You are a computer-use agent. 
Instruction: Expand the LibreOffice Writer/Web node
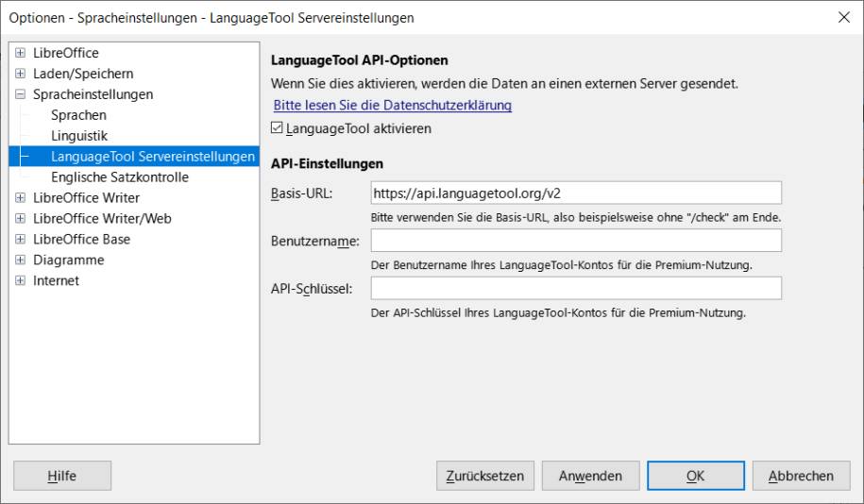pyautogui.click(x=21, y=218)
